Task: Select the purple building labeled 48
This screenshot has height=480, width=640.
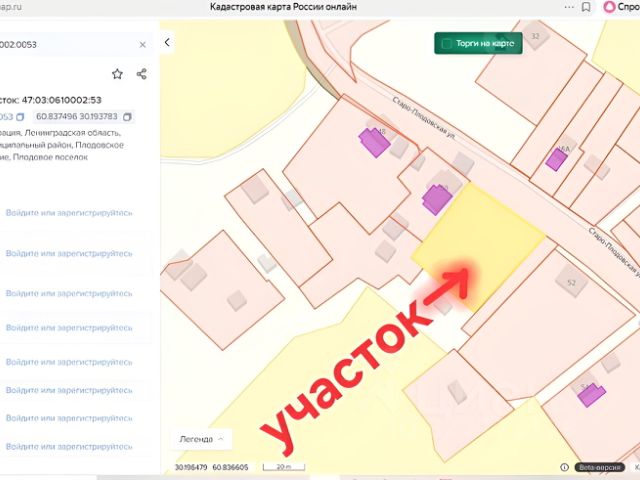Action: pyautogui.click(x=374, y=142)
